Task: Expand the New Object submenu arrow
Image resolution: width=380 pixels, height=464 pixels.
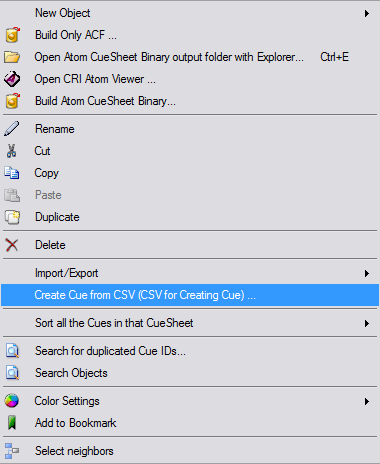Action: pos(367,13)
